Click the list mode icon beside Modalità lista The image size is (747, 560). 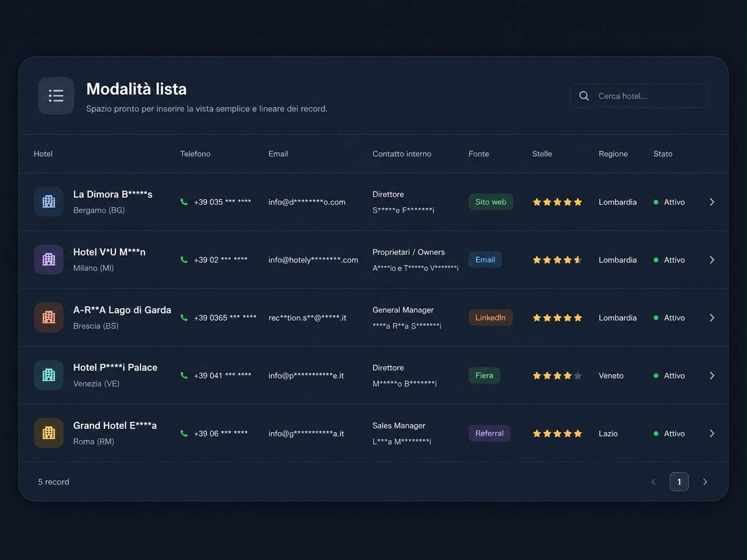point(56,96)
